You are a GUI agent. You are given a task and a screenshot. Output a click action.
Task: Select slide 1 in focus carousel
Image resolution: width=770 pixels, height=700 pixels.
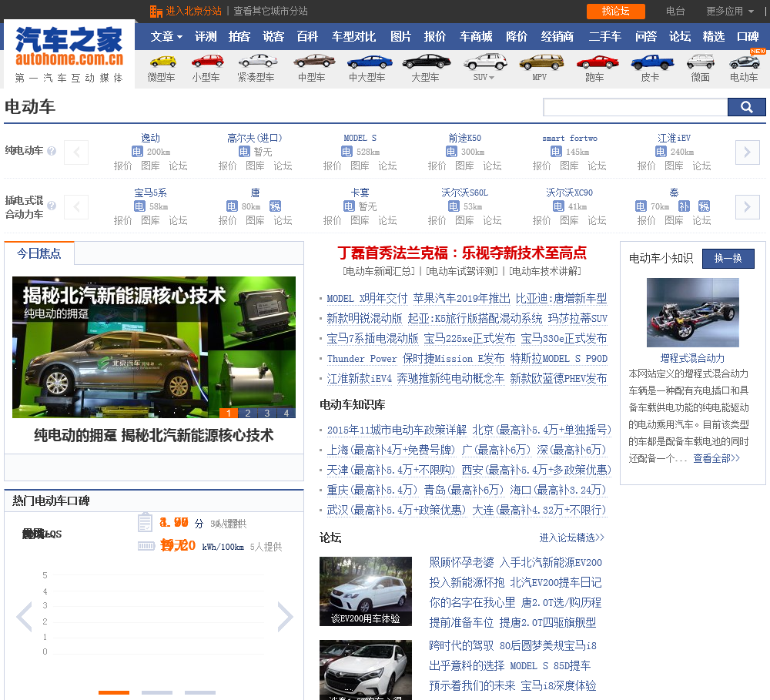(x=229, y=413)
